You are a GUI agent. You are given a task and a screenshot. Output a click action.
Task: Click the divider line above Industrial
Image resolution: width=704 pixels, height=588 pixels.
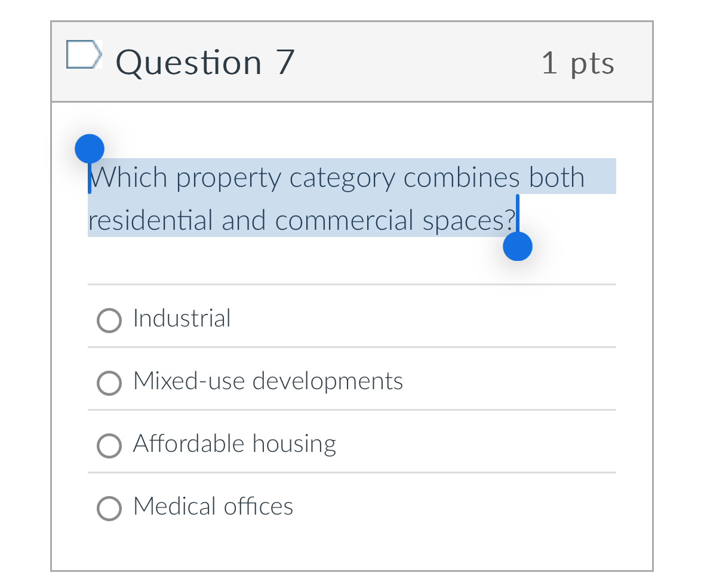[x=352, y=285]
